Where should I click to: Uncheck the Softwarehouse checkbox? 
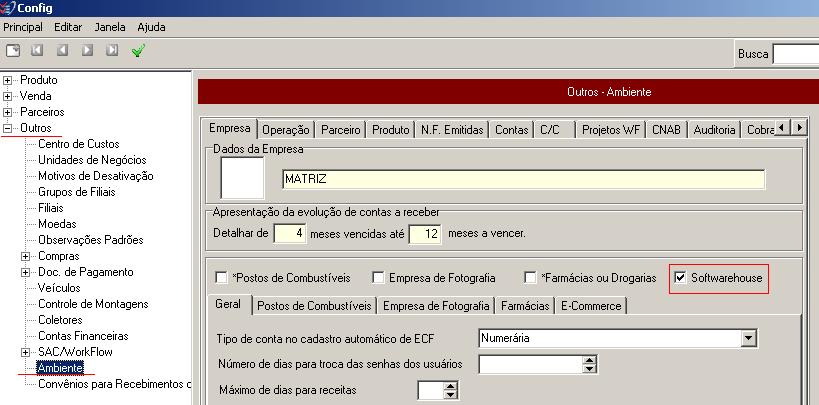click(x=680, y=277)
